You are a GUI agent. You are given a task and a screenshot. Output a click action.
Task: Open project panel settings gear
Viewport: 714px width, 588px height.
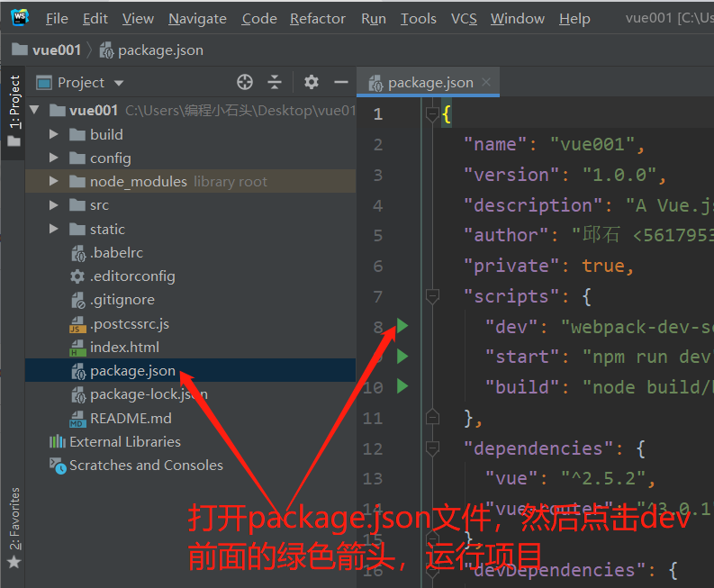click(312, 83)
